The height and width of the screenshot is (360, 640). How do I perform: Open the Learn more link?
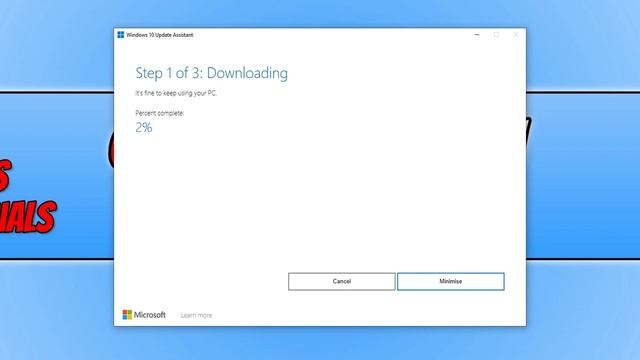196,315
